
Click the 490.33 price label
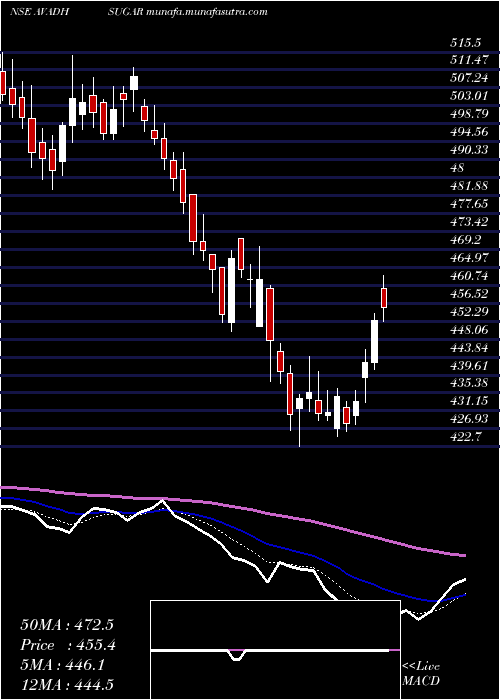click(469, 150)
